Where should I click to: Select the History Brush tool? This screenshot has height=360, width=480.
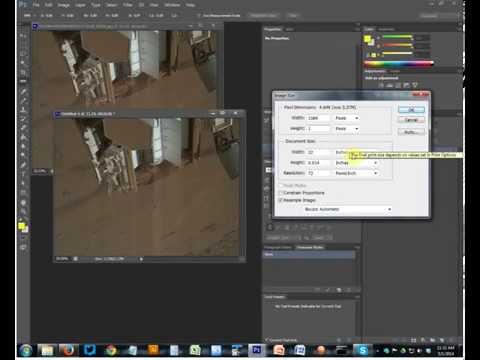point(23,119)
